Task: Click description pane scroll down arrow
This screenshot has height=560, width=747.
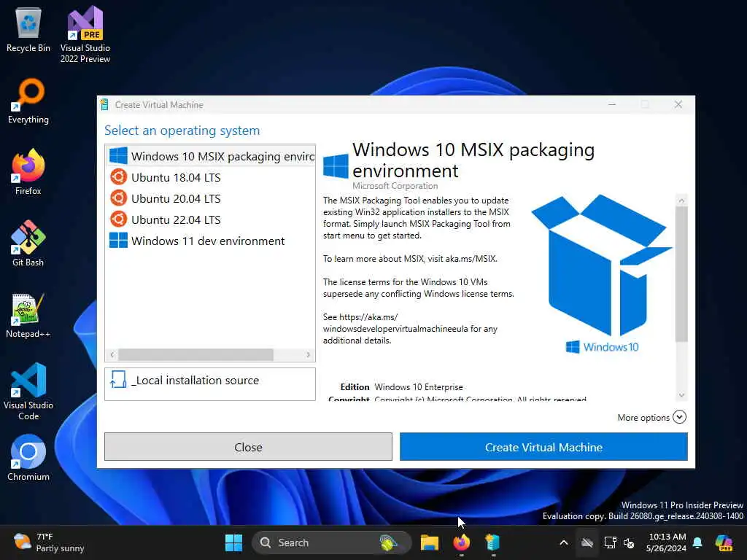Action: 681,394
